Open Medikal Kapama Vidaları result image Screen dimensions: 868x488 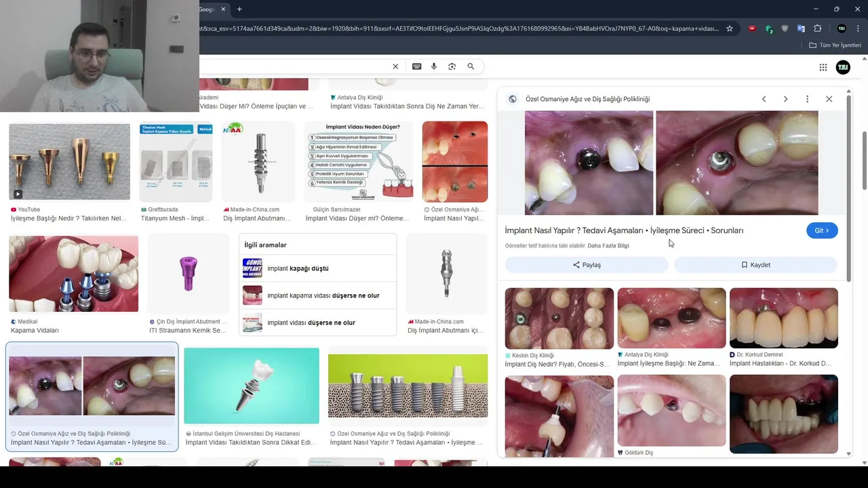pos(73,274)
